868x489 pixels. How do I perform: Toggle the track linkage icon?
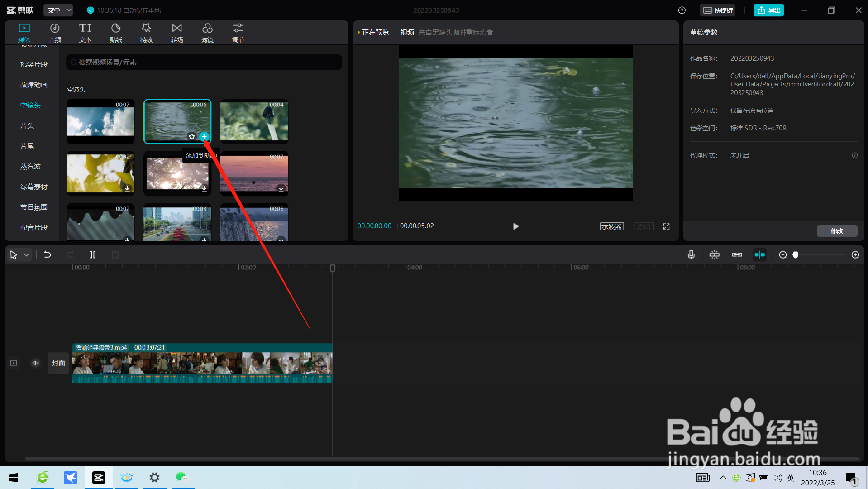point(737,255)
